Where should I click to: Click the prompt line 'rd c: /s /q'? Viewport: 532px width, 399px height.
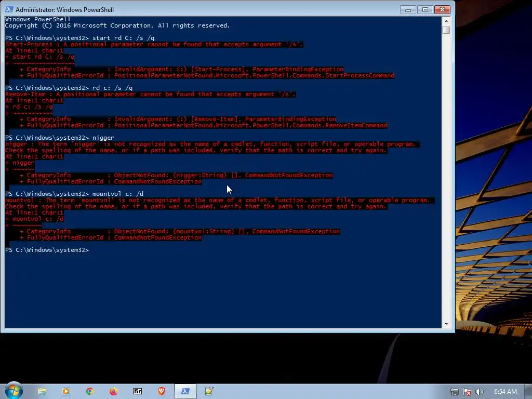[x=69, y=88]
